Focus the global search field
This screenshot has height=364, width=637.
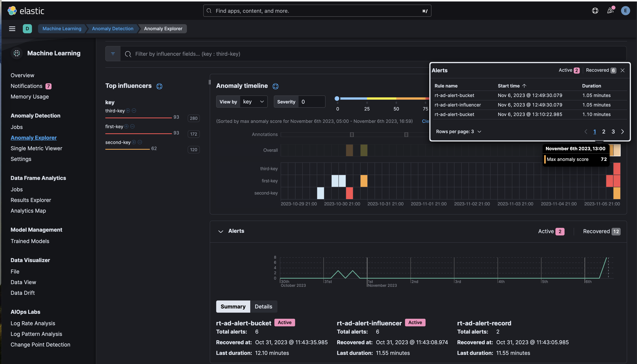tap(317, 11)
